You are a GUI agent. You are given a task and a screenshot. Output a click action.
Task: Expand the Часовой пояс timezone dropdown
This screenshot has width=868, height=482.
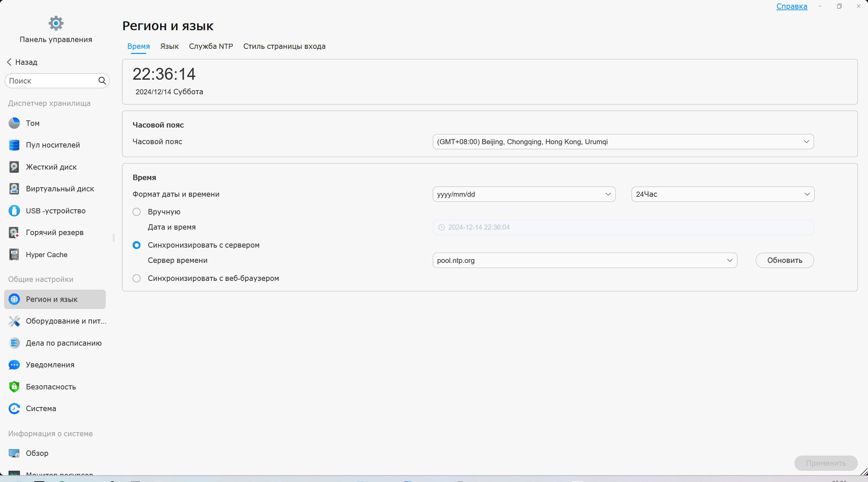pos(623,142)
